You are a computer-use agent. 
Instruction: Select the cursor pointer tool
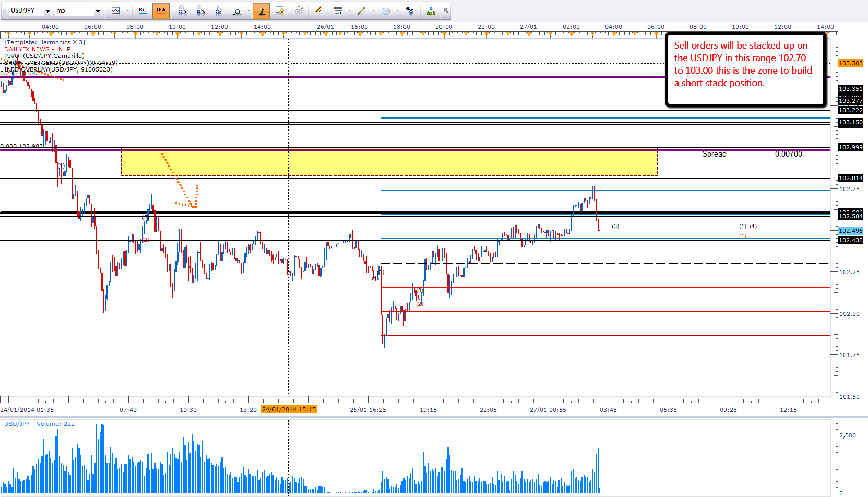click(219, 10)
